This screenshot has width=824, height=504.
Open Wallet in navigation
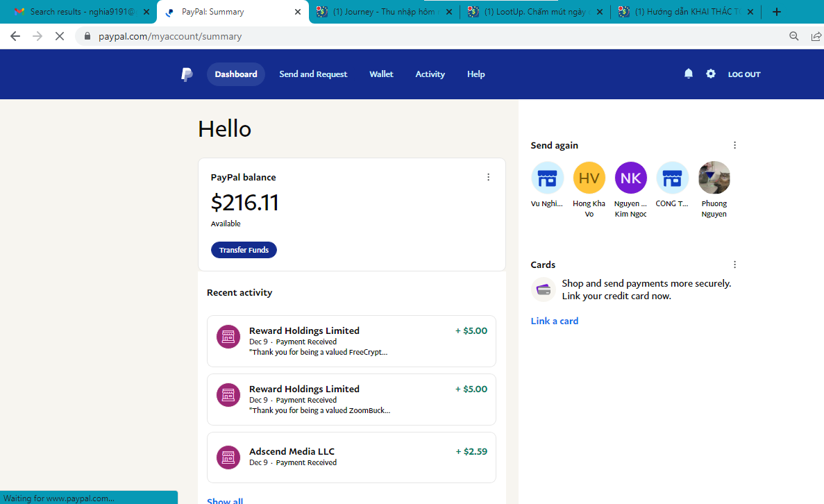(x=381, y=74)
